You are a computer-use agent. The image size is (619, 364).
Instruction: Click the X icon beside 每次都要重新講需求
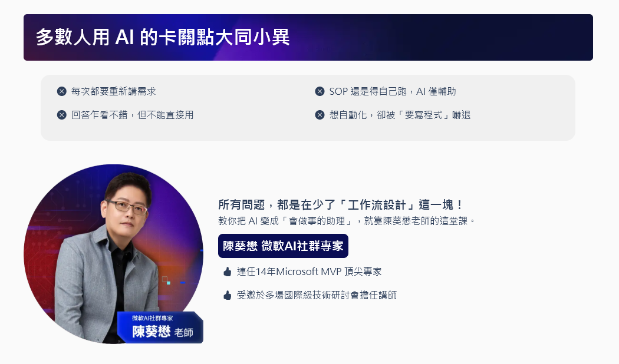tap(61, 91)
